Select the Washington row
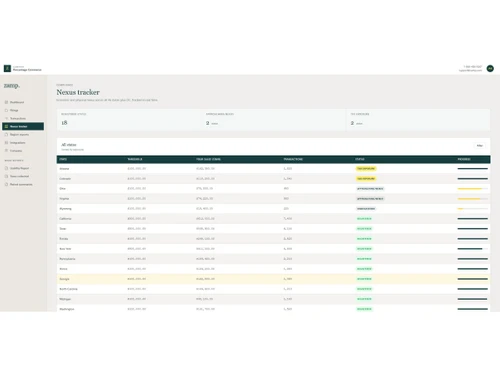Image resolution: width=500 pixels, height=375 pixels. (273, 308)
